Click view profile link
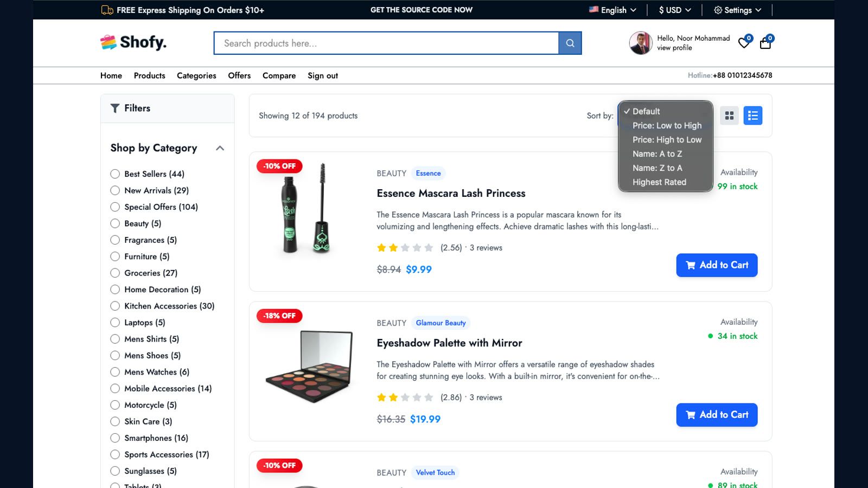 pyautogui.click(x=674, y=48)
